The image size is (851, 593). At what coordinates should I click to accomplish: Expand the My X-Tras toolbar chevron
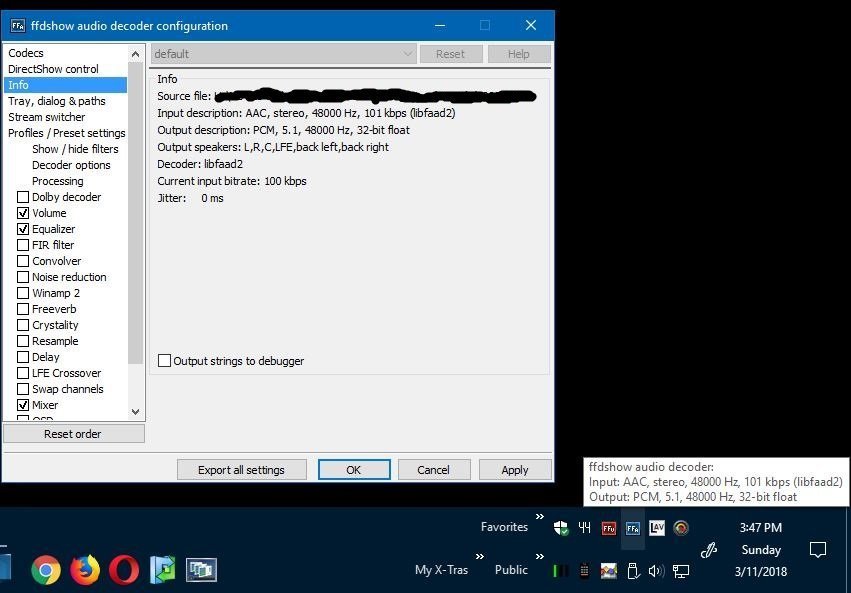(480, 557)
